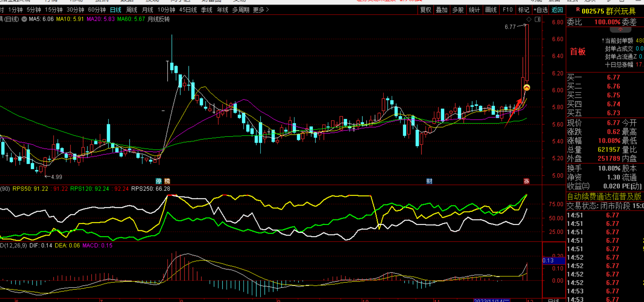Click the 榜 badge under the chart
The image size is (644, 302).
coord(167,181)
